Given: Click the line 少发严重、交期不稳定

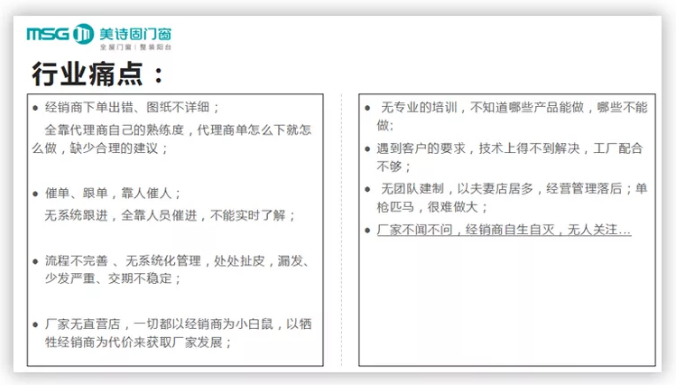Looking at the screenshot, I should (x=113, y=278).
